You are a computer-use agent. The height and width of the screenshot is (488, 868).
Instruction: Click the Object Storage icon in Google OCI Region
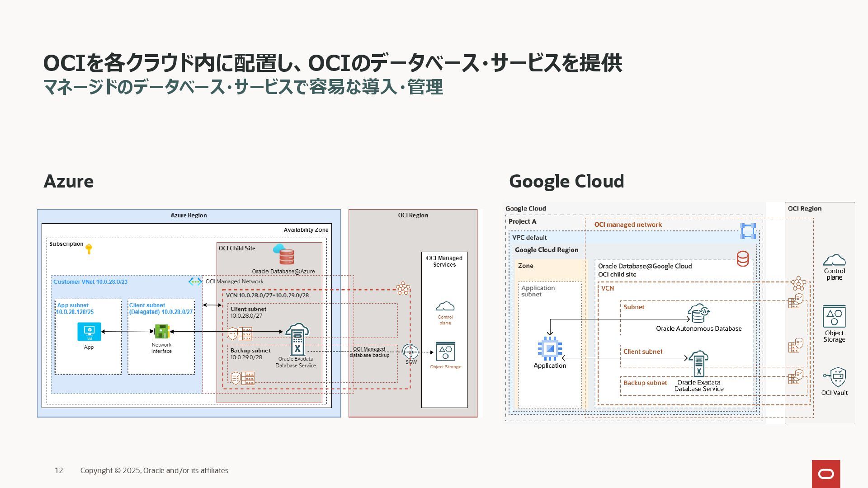[x=834, y=316]
